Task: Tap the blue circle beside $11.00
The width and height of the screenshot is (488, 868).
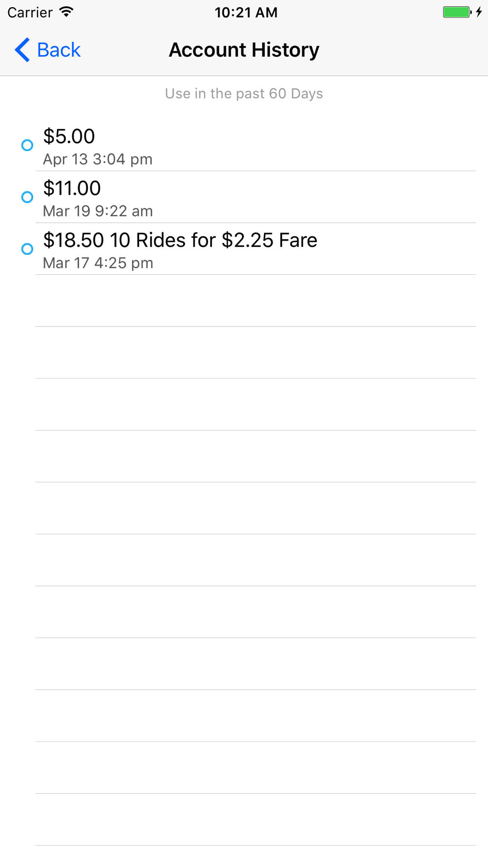Action: (27, 197)
